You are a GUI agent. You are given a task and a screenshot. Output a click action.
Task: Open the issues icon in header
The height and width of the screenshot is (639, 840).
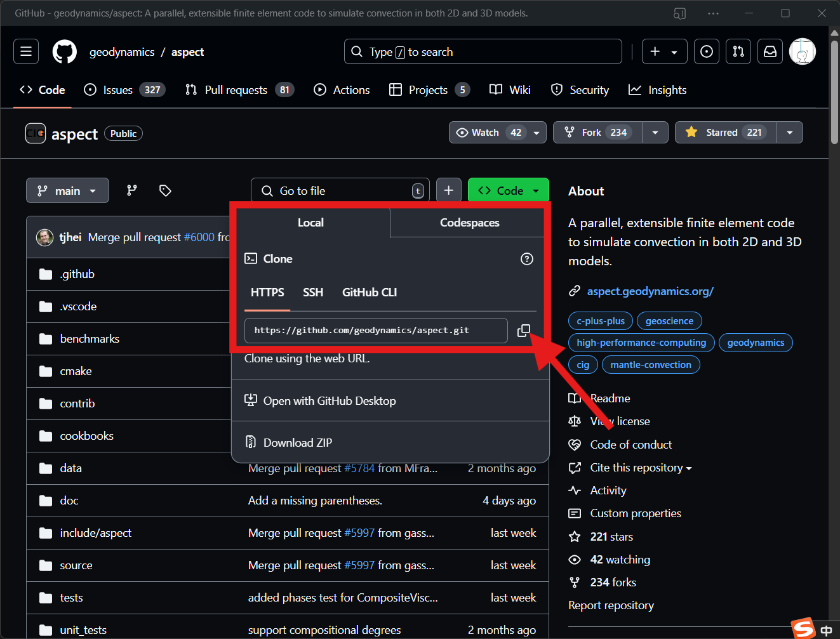pyautogui.click(x=707, y=51)
